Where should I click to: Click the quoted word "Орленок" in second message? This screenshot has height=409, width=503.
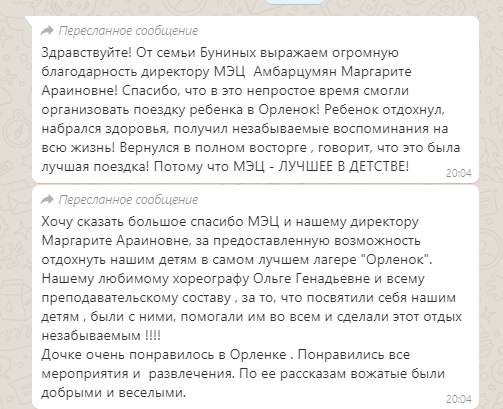395,259
